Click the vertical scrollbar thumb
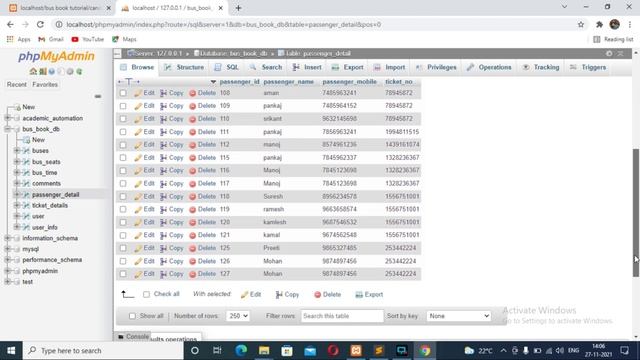Image resolution: width=640 pixels, height=360 pixels. point(636,212)
